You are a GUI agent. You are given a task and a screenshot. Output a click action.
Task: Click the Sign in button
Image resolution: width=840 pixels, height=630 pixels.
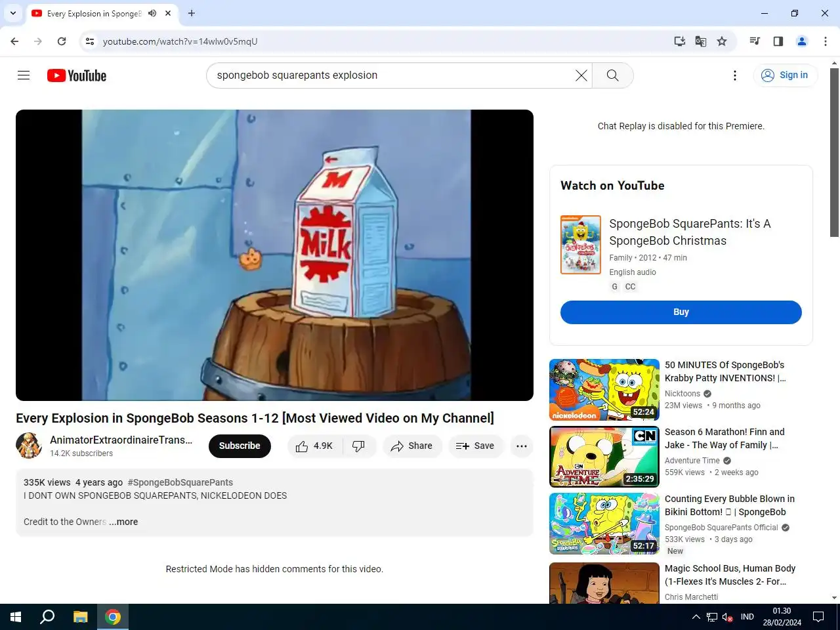click(x=785, y=75)
